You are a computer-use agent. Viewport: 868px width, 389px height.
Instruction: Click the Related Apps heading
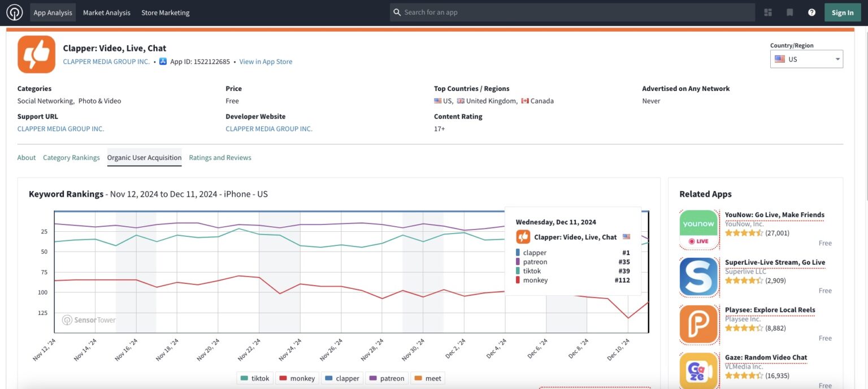tap(705, 194)
